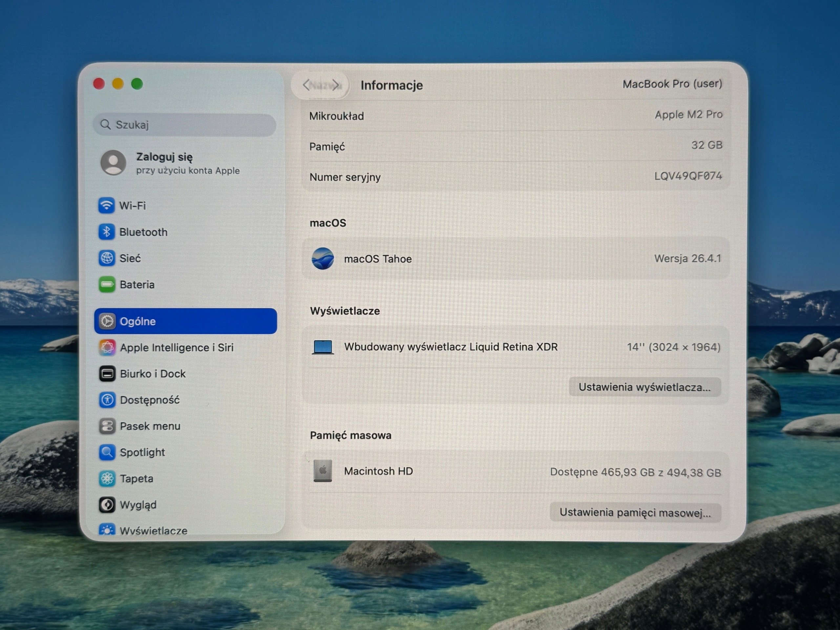Click the Macintosh HD drive icon
This screenshot has height=630, width=840.
[323, 471]
